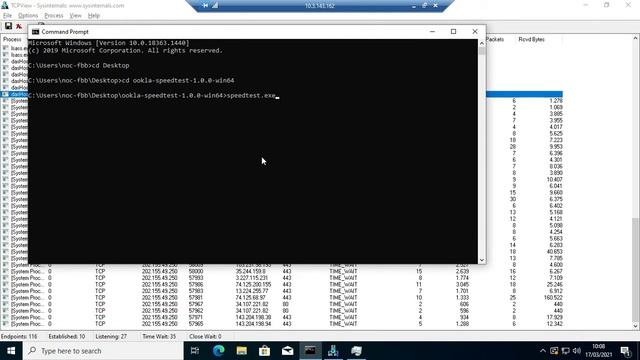Click the Rcvd Bytes value 160.522

point(553,297)
